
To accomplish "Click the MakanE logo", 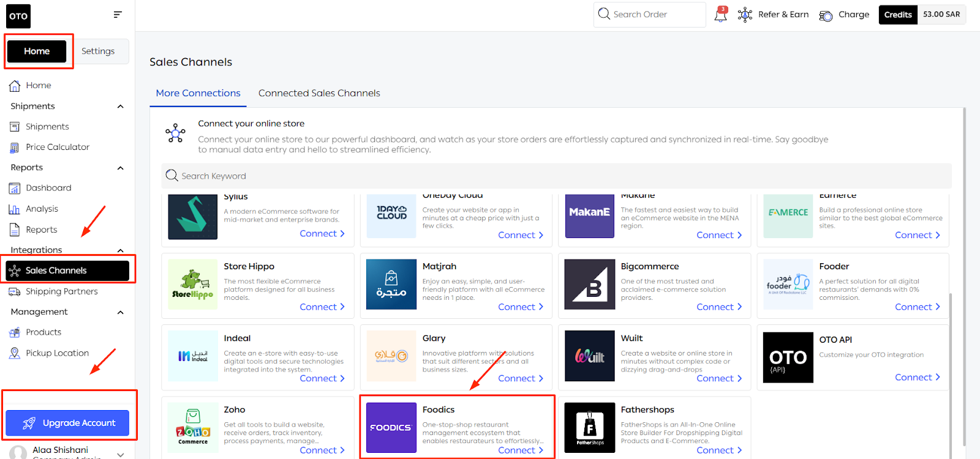I will (590, 215).
